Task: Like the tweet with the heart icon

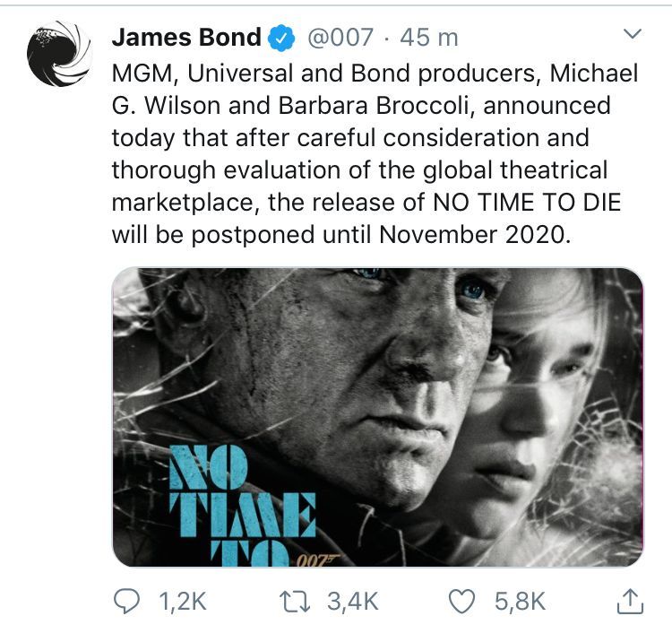Action: pos(461,602)
